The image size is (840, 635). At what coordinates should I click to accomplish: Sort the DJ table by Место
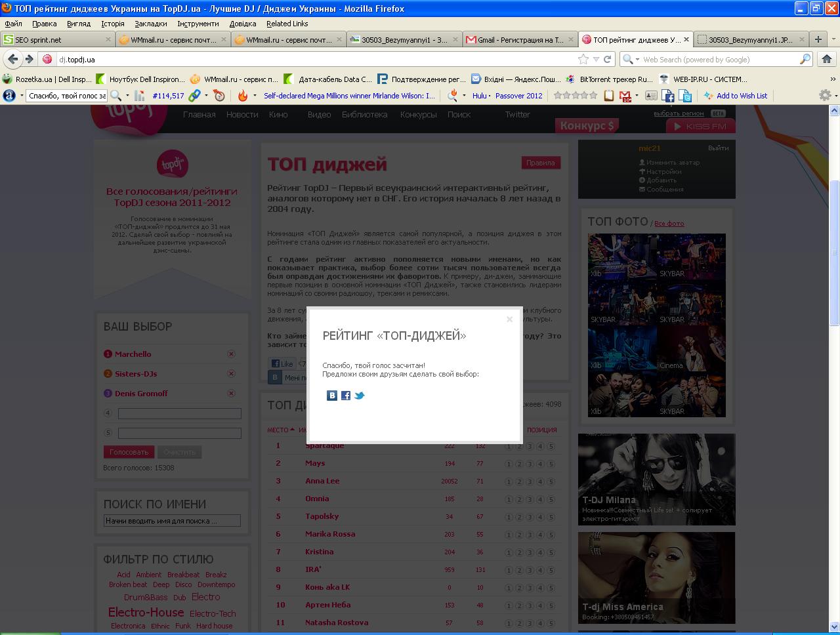click(281, 430)
